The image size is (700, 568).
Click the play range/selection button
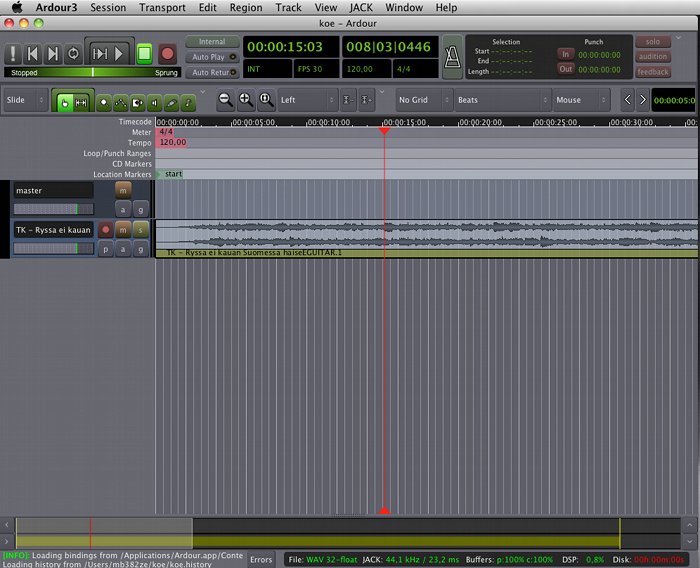[100, 54]
